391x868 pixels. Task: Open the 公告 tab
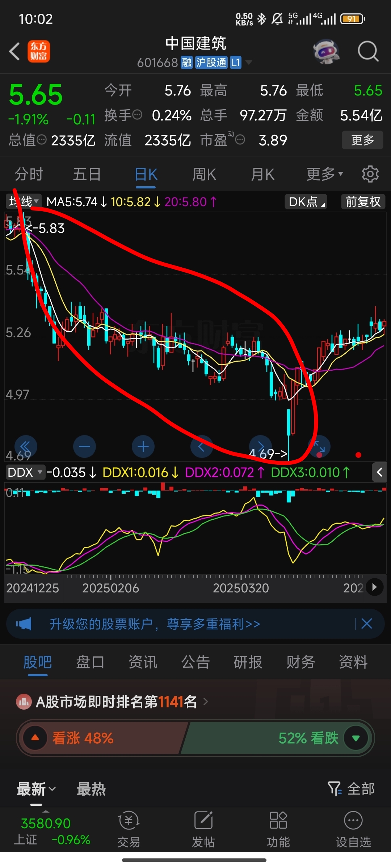pos(195,662)
